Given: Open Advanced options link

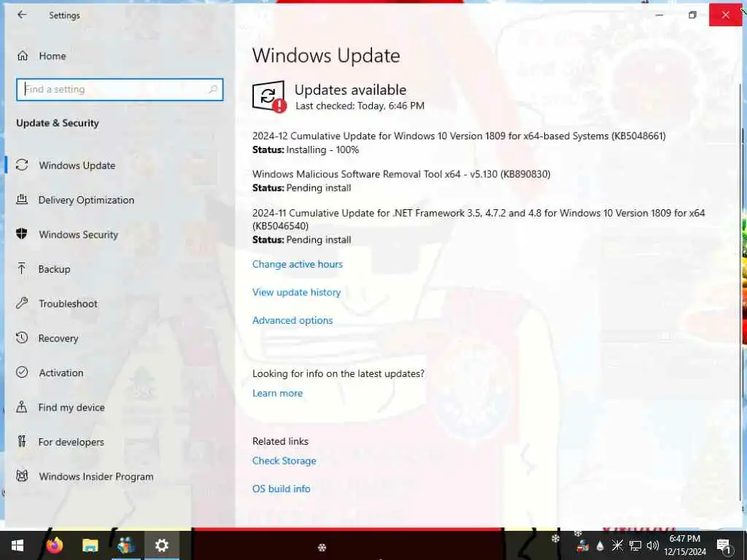Looking at the screenshot, I should point(293,321).
